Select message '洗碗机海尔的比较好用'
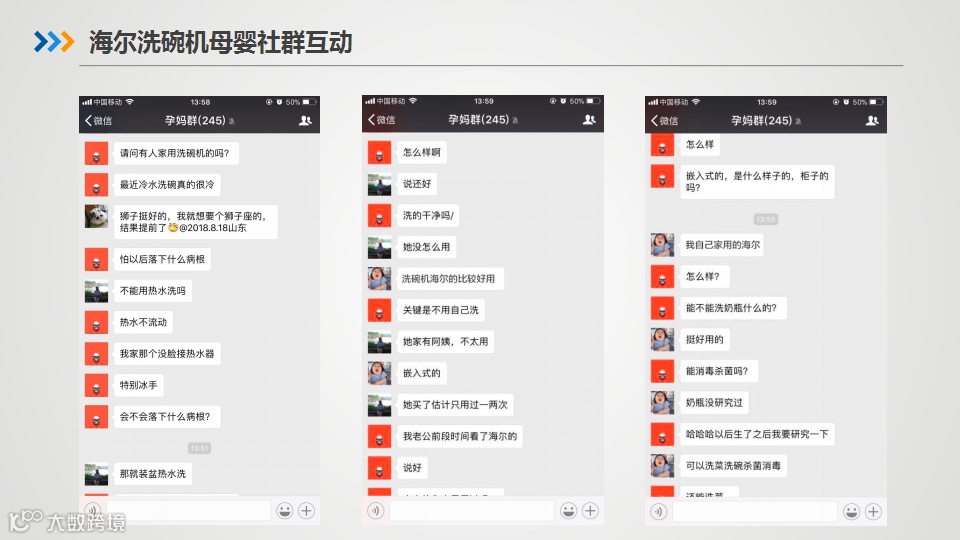This screenshot has width=960, height=540. click(450, 279)
